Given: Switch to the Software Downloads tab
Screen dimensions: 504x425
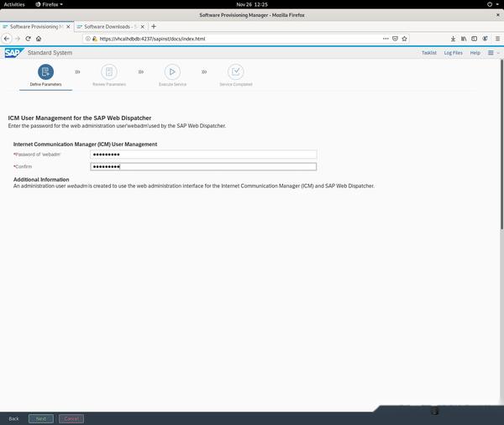Looking at the screenshot, I should [x=111, y=27].
